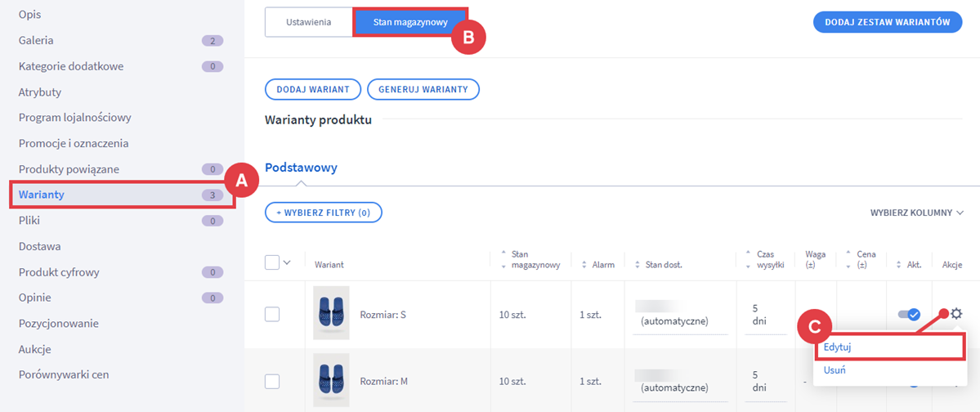Click the Stan dost. field for size S
Image resolution: width=980 pixels, height=412 pixels.
point(679,314)
